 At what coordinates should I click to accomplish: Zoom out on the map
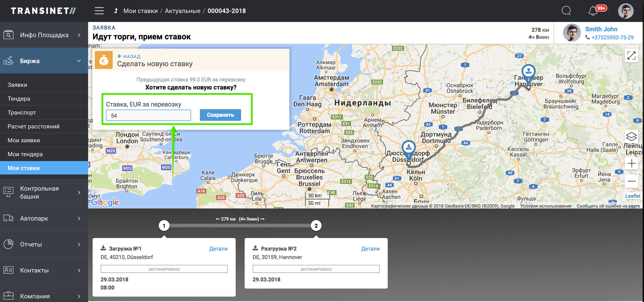631,181
